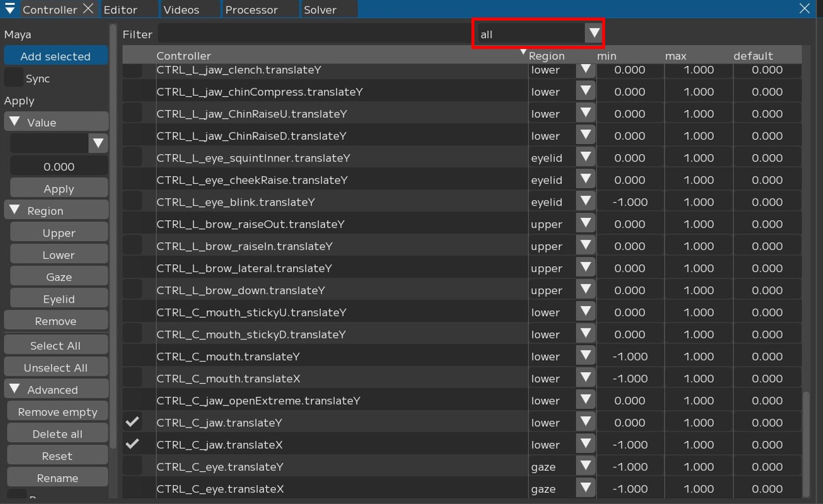Screen dimensions: 823x504
Task: Open region dropdown for CTRL_L_eye_blink.translateY
Action: pos(585,201)
